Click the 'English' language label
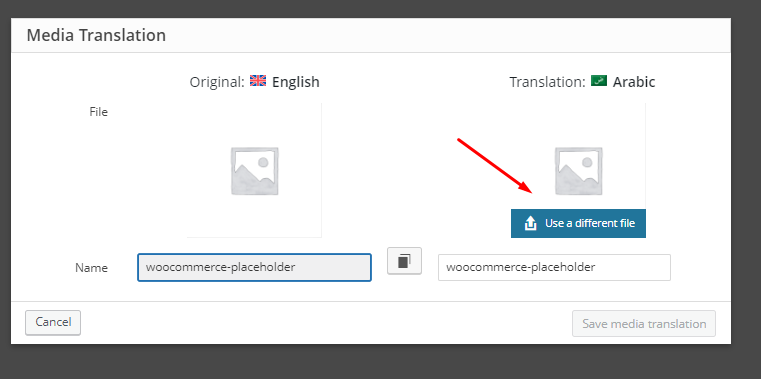This screenshot has width=761, height=379. [x=296, y=82]
